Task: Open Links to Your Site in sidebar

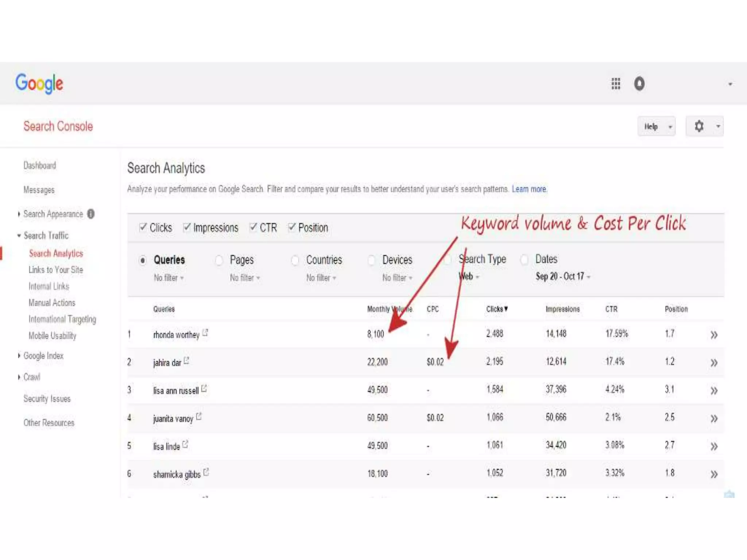Action: point(56,270)
